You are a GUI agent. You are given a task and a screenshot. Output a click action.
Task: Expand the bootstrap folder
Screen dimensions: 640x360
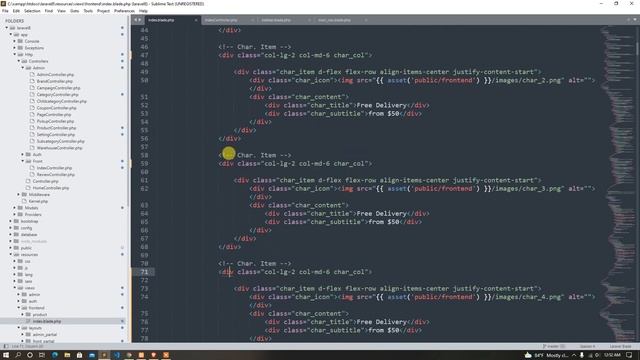point(11,221)
